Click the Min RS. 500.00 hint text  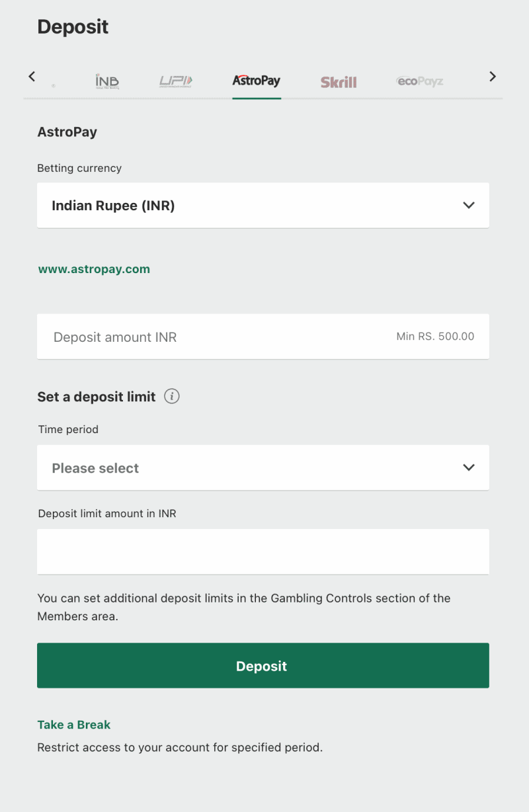click(x=435, y=337)
